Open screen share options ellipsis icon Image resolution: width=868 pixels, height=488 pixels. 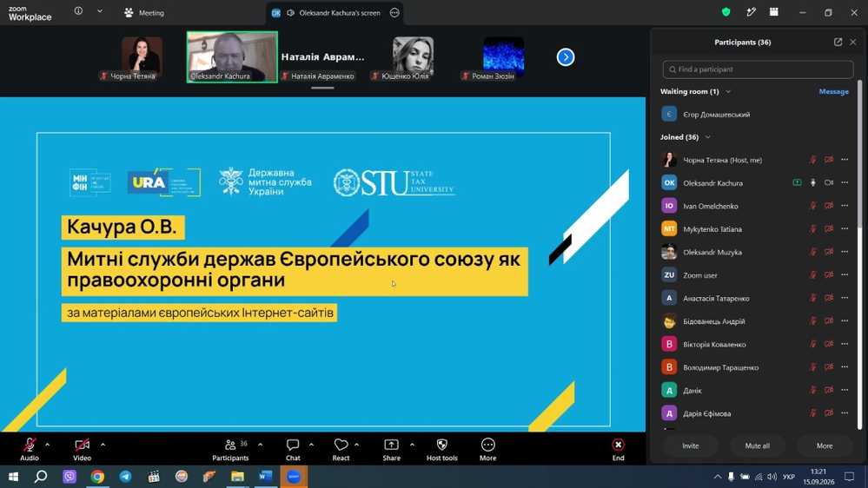394,13
